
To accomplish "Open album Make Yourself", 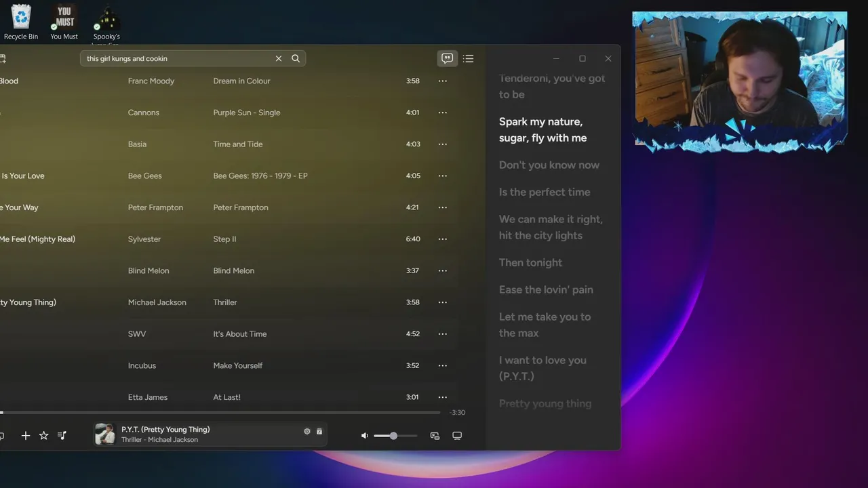I will (x=238, y=365).
